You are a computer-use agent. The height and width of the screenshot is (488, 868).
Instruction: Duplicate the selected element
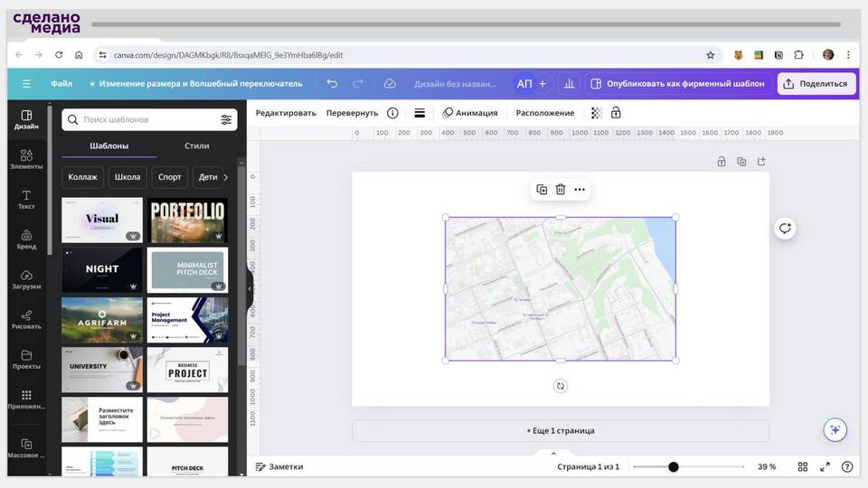pos(542,190)
